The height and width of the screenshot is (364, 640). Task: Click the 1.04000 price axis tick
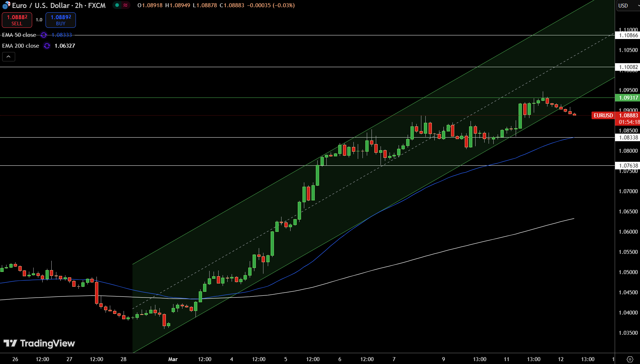coord(628,313)
